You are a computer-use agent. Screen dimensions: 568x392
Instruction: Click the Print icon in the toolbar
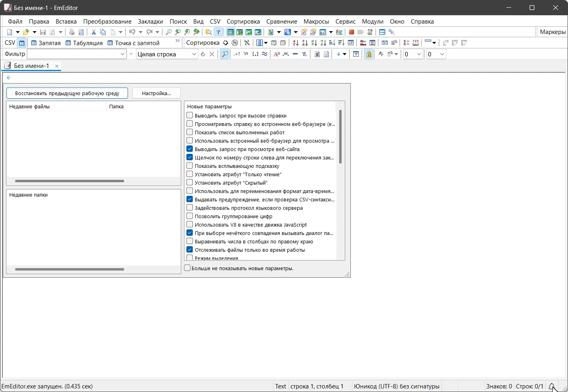(x=72, y=32)
